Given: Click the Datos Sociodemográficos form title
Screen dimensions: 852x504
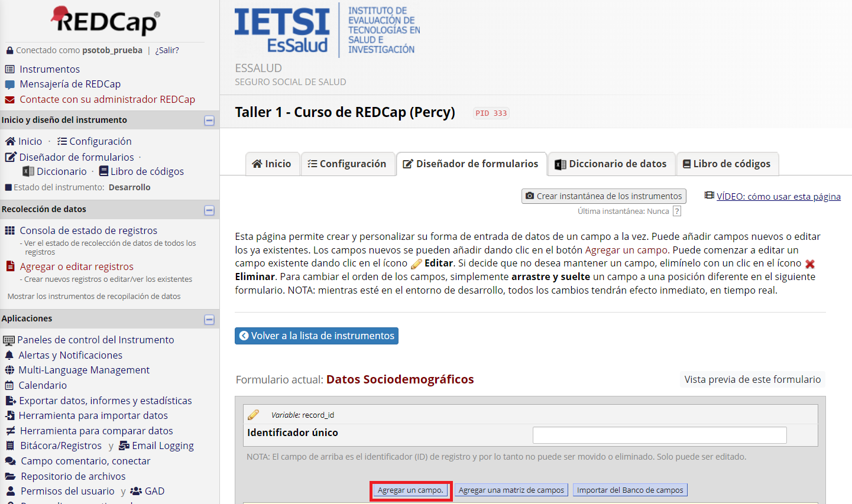Looking at the screenshot, I should point(400,379).
